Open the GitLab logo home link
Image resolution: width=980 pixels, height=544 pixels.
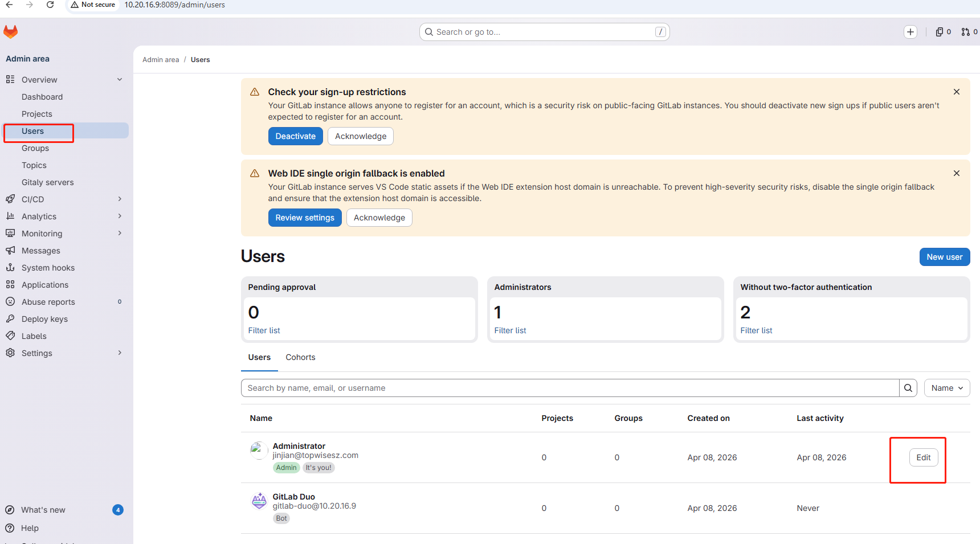(x=11, y=32)
